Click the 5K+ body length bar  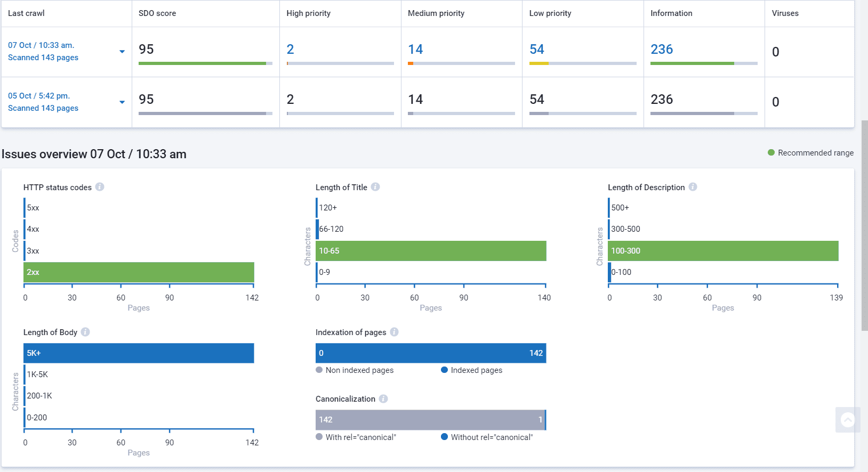coord(139,353)
